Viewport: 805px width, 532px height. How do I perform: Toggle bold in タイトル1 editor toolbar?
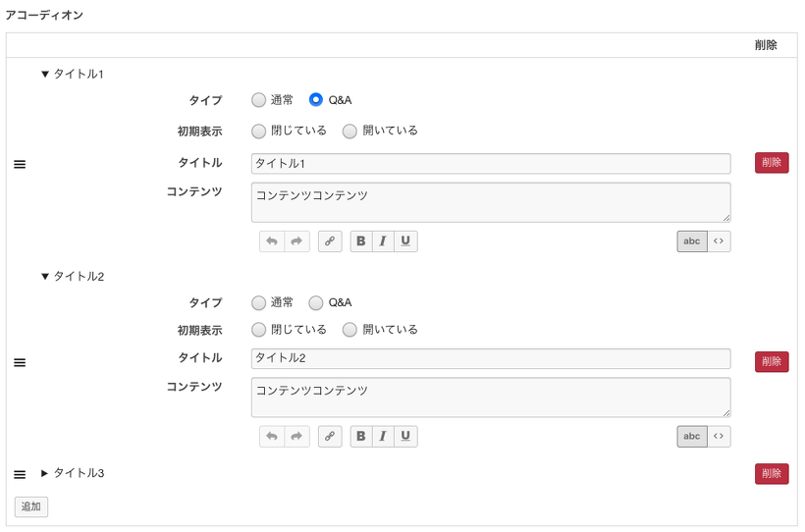coord(361,241)
